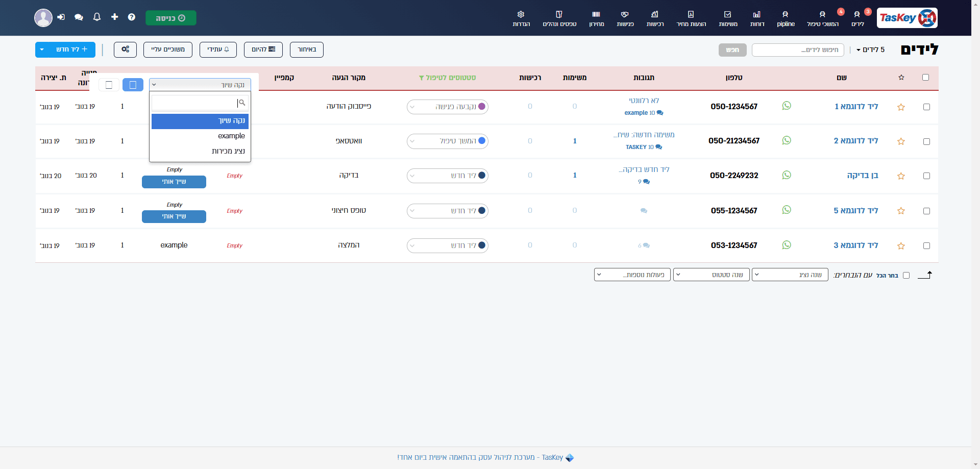Screen dimensions: 980x469
Task: Expand the שנה סטטוס dropdown
Action: [712, 275]
